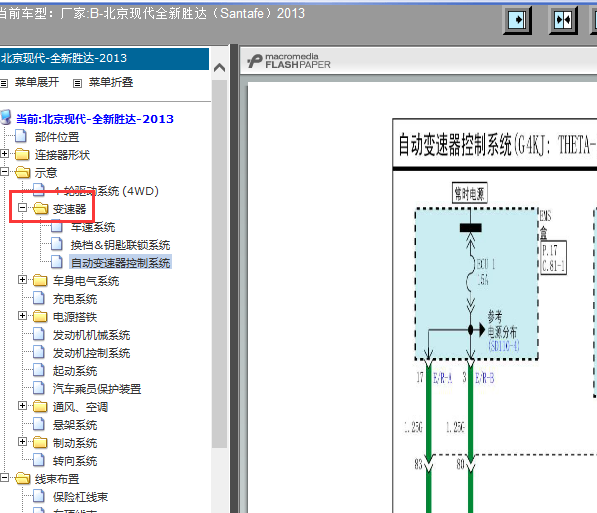Click the page icon beside 发动机控制系统
Viewport: 597px width, 513px height.
39,352
